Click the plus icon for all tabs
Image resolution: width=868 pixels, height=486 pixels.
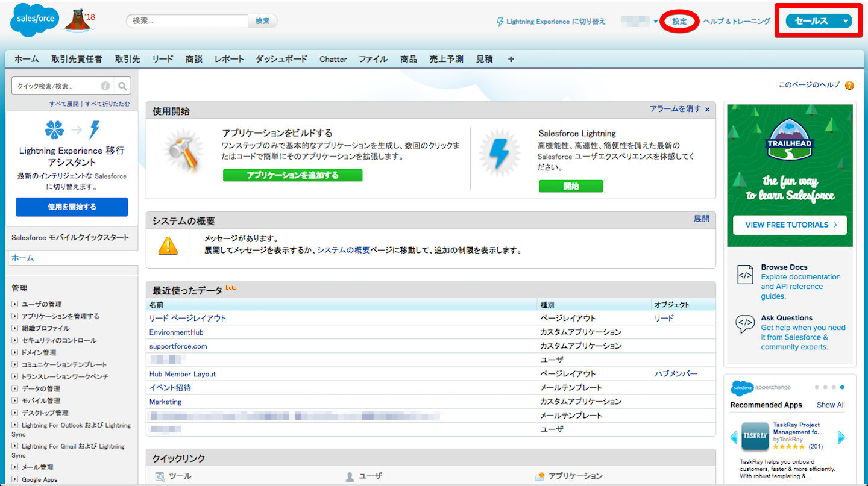tap(511, 59)
